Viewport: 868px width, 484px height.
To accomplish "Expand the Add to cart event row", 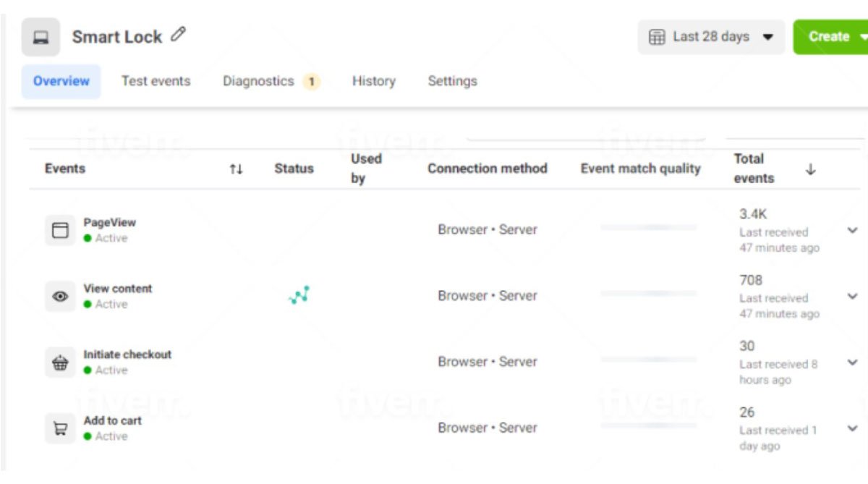I will 852,428.
